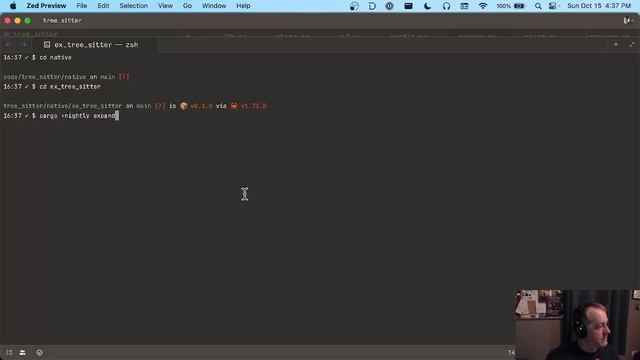Open the Apple menu

tap(13, 6)
